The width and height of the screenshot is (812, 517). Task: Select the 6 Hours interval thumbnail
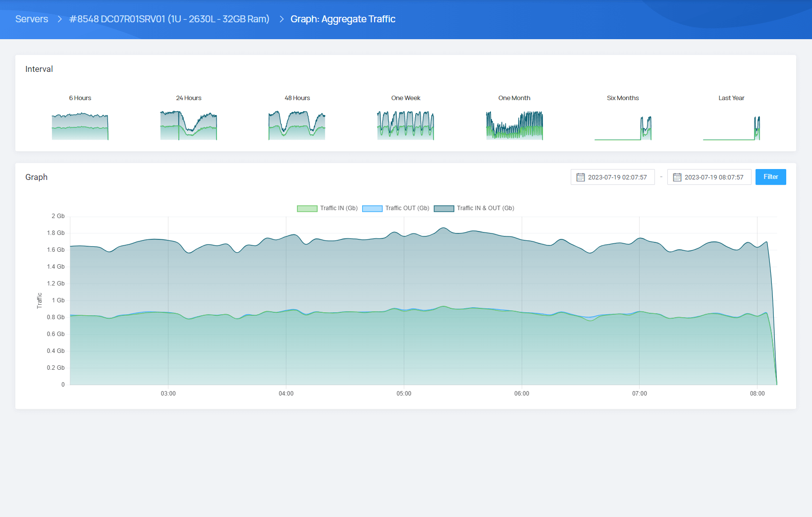pyautogui.click(x=80, y=126)
